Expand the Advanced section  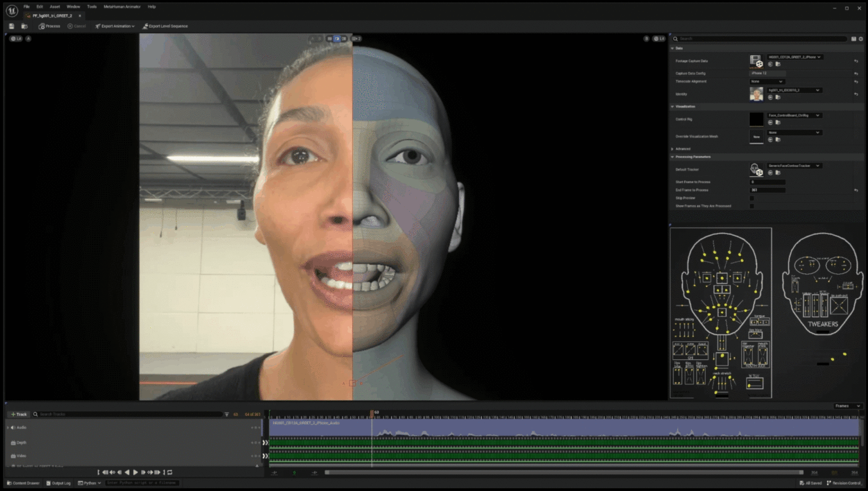tap(682, 149)
